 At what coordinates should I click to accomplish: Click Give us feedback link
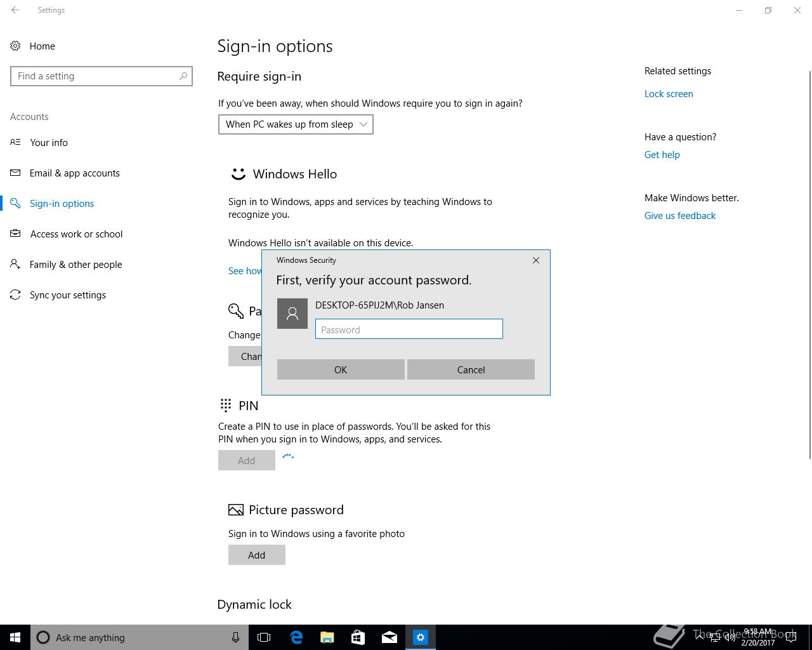pos(679,216)
